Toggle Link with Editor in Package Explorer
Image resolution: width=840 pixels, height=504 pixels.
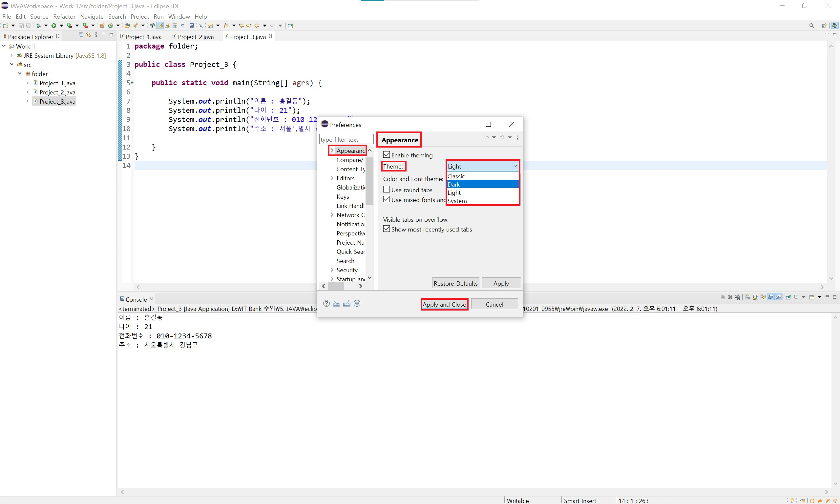(88, 35)
